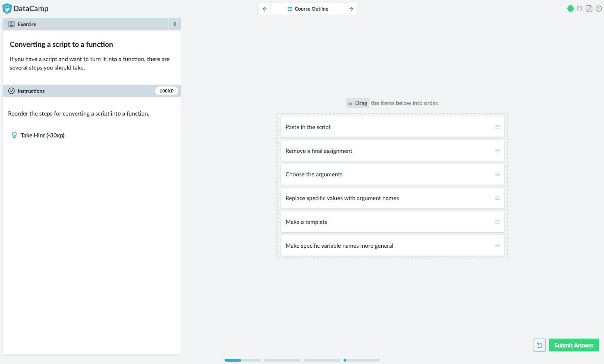The width and height of the screenshot is (604, 364).
Task: Open the video camera icon
Action: pyautogui.click(x=580, y=9)
